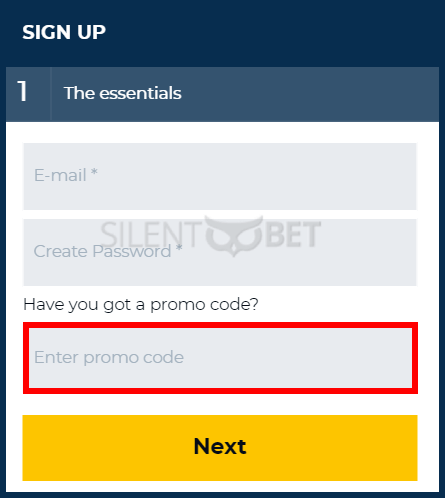The height and width of the screenshot is (498, 445).
Task: Focus the E-mail input field
Action: coord(220,176)
